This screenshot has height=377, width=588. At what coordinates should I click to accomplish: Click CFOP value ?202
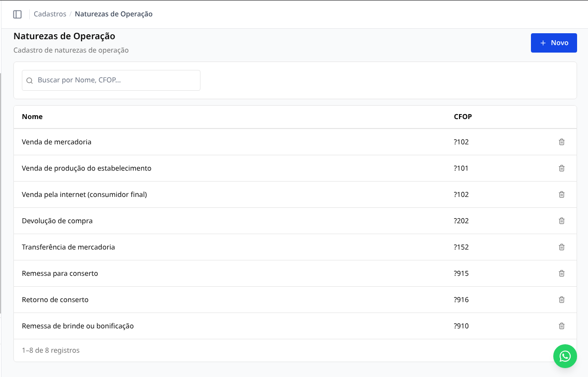coord(461,221)
